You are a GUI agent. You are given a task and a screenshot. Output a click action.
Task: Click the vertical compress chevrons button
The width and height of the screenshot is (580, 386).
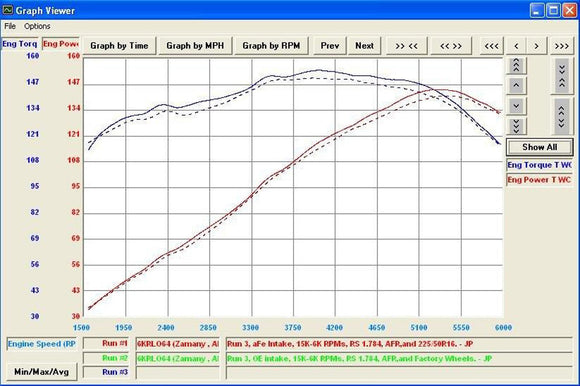(x=562, y=76)
